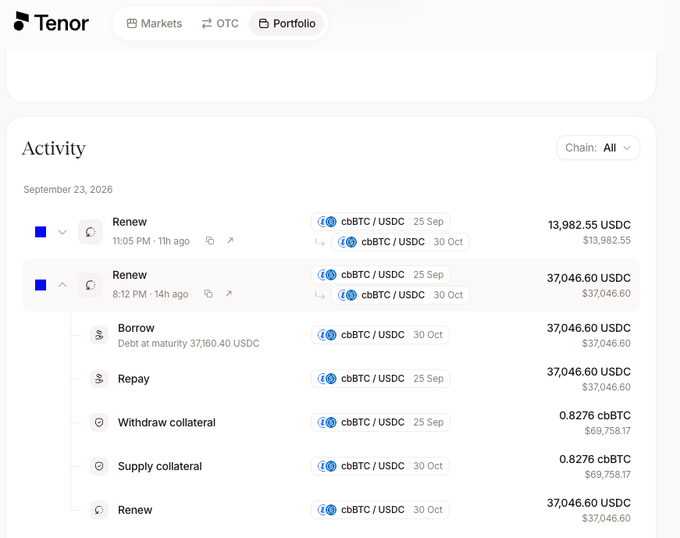The height and width of the screenshot is (538, 680).
Task: Click 37,046.60 USDC in the Borrow row
Action: (x=588, y=328)
